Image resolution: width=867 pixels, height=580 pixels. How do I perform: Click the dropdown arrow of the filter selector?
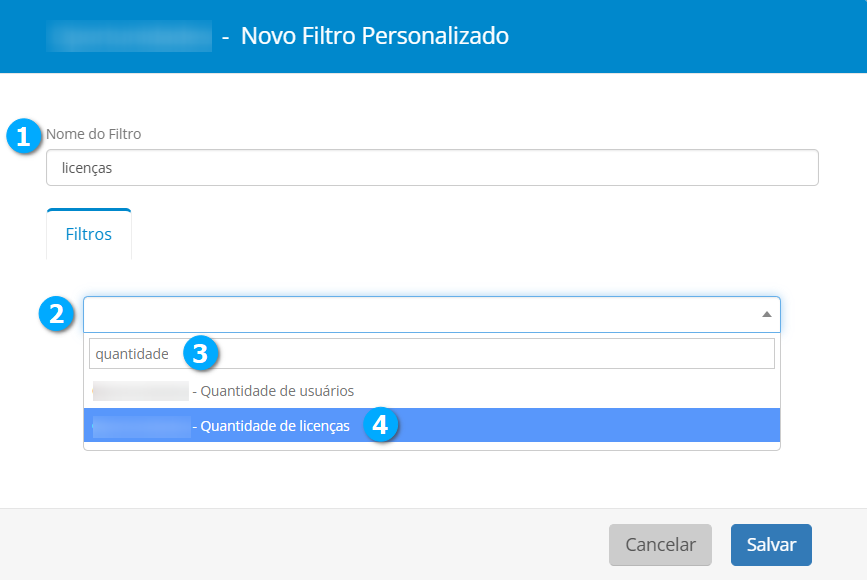pyautogui.click(x=766, y=314)
